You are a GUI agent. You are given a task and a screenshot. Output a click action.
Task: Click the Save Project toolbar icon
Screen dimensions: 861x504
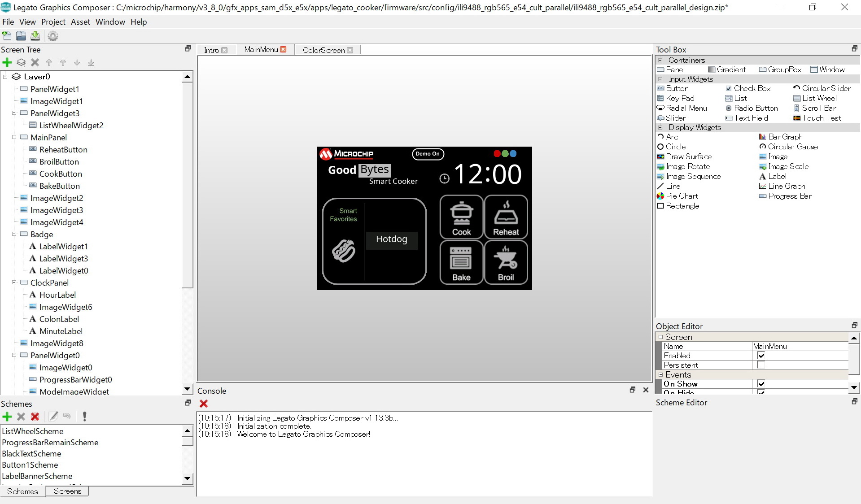tap(35, 36)
